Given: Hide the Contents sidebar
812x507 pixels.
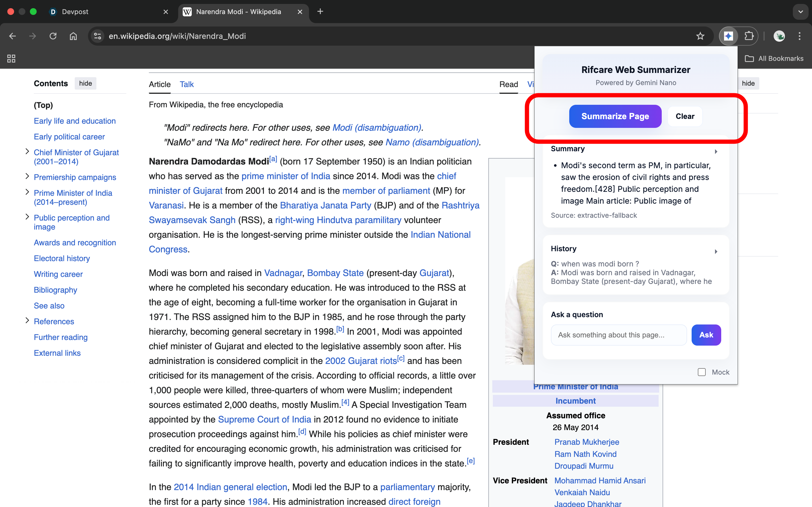Looking at the screenshot, I should pyautogui.click(x=85, y=83).
